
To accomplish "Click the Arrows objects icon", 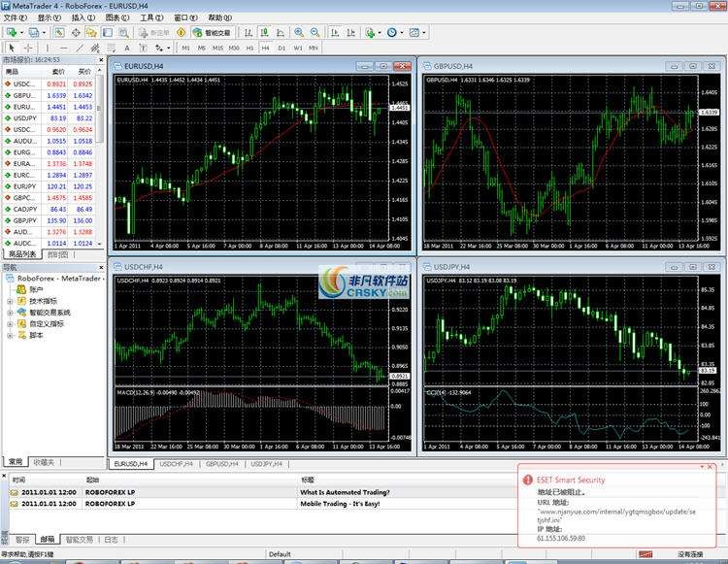I will coord(159,48).
